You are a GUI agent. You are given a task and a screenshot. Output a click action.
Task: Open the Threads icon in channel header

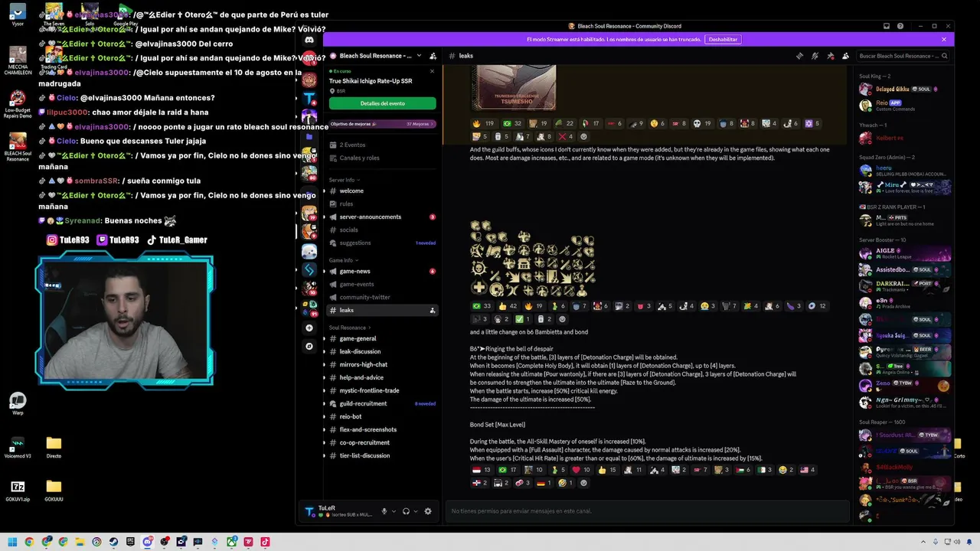tap(799, 56)
